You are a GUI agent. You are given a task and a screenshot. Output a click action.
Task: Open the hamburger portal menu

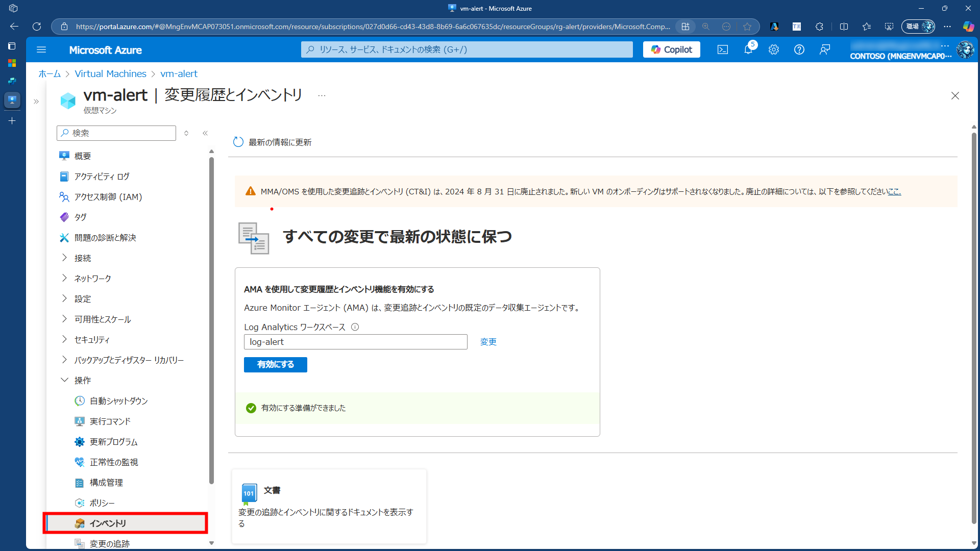[x=41, y=49]
